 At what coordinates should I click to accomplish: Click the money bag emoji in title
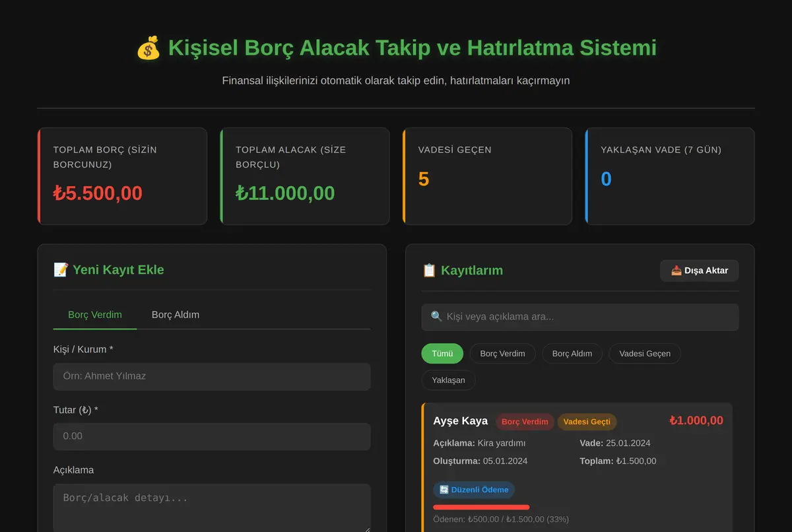[148, 48]
